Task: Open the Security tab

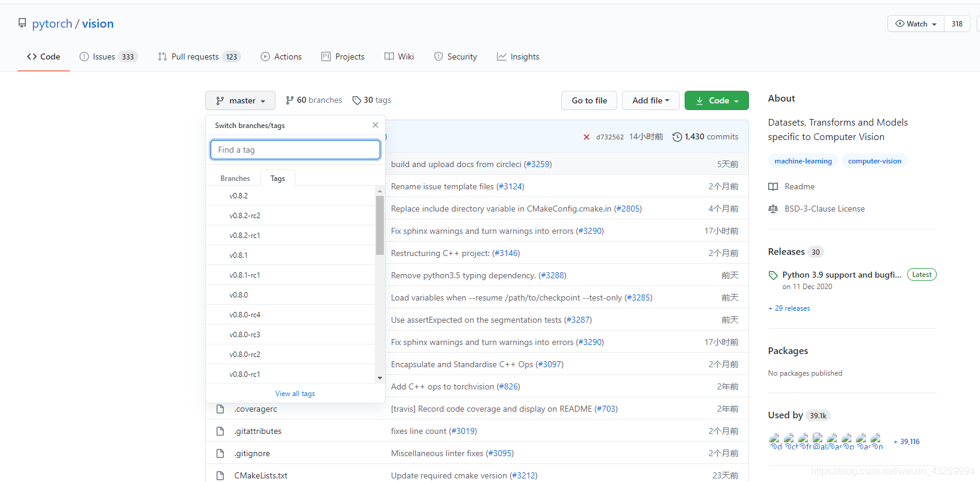Action: click(x=455, y=56)
